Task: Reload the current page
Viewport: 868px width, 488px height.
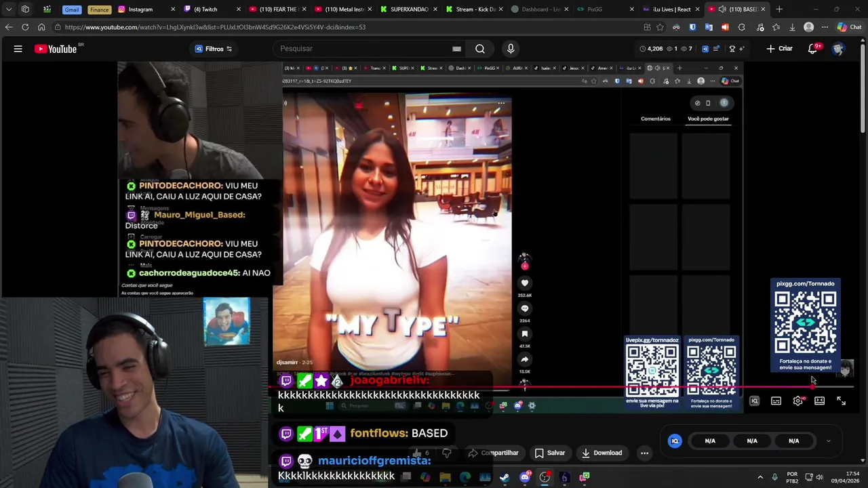Action: pyautogui.click(x=25, y=27)
